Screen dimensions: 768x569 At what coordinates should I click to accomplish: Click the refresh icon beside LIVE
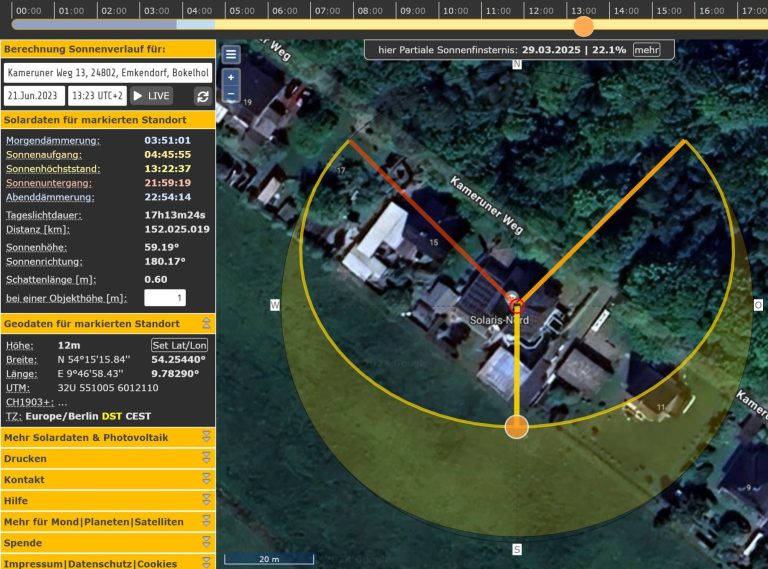(x=202, y=96)
